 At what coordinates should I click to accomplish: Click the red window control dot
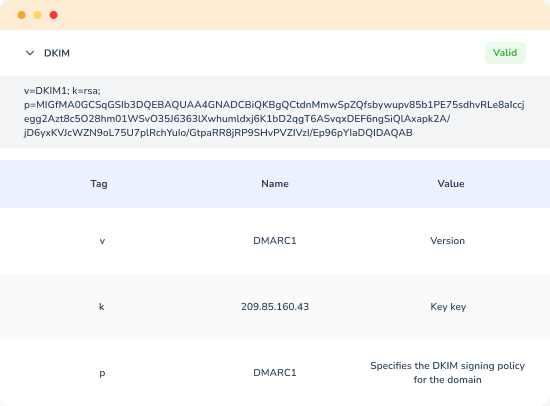[x=54, y=15]
